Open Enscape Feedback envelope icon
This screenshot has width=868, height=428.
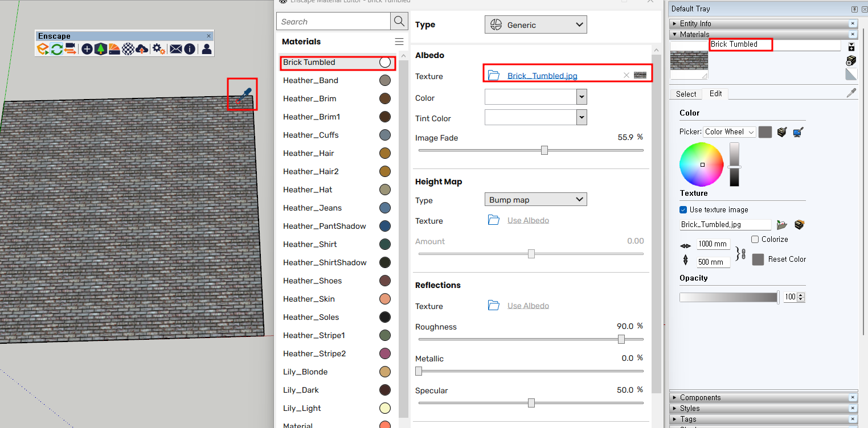point(175,49)
